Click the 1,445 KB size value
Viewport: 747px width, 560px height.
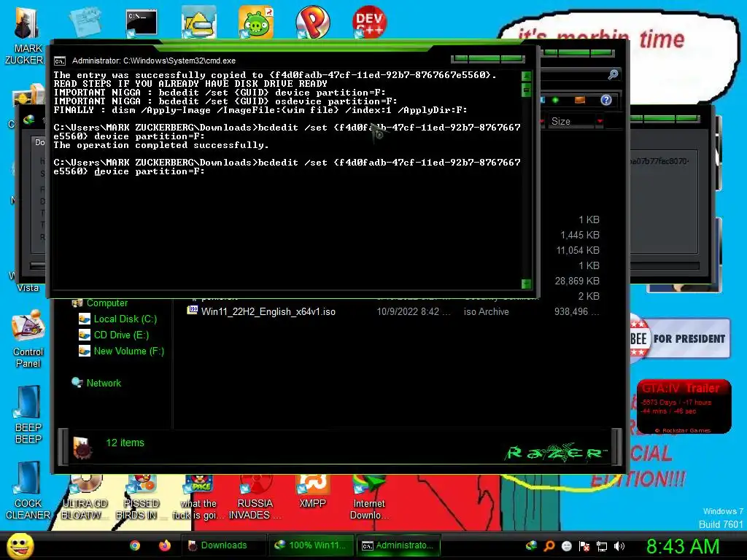click(x=580, y=235)
